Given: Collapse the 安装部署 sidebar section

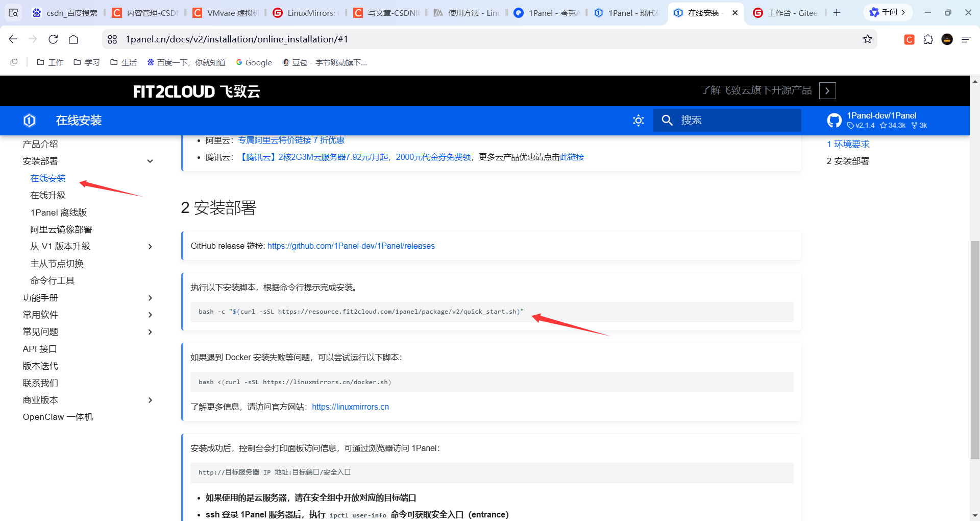Looking at the screenshot, I should (x=150, y=161).
